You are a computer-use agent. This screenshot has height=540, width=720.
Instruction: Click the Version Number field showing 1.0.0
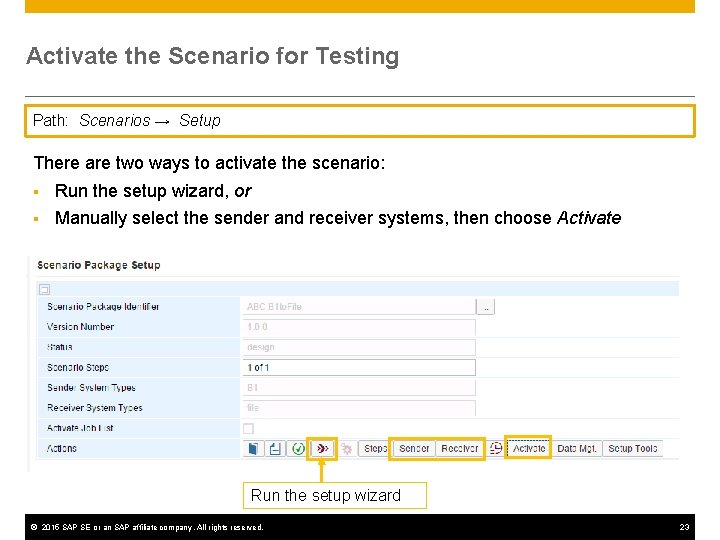point(359,327)
